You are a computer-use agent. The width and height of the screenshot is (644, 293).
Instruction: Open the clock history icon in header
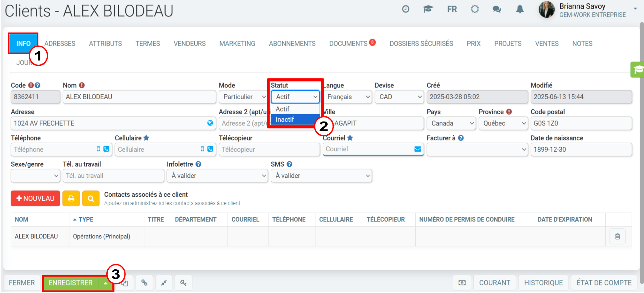coord(406,9)
